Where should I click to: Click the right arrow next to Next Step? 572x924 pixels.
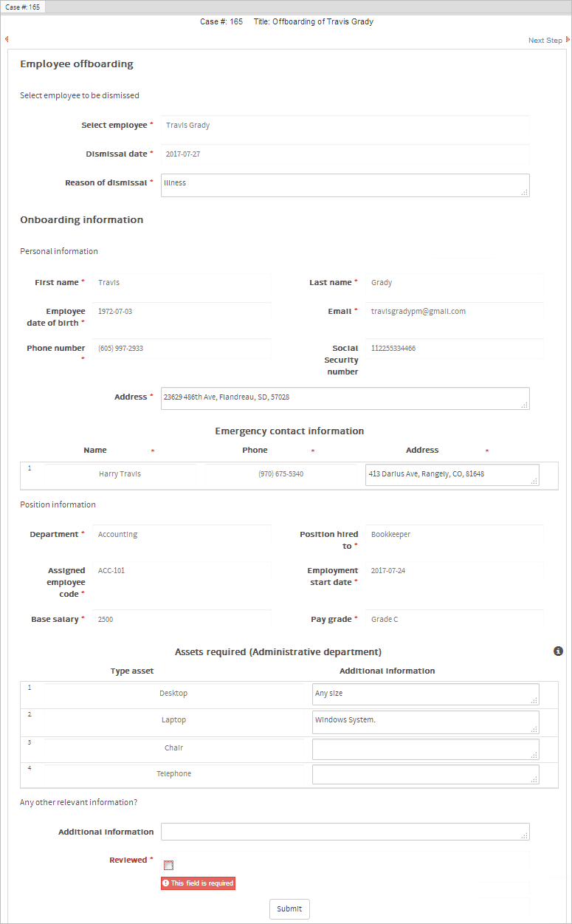pos(568,40)
